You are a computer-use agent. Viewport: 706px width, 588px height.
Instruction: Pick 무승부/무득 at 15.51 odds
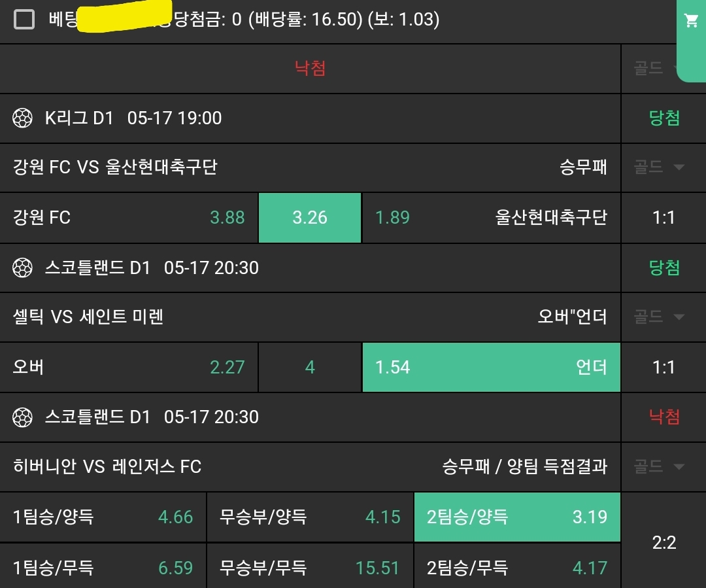[x=310, y=567]
